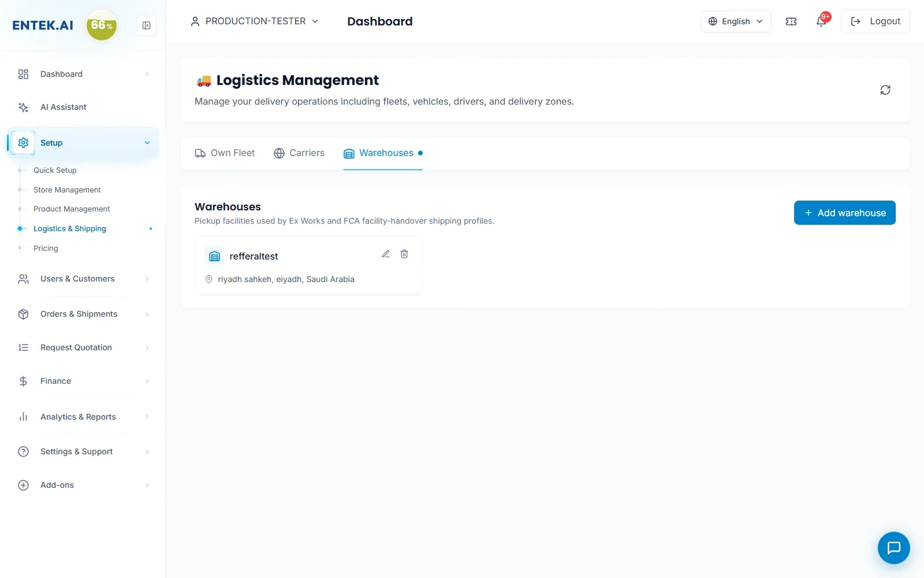This screenshot has height=578, width=924.
Task: Open the PRODUCTION-TESTER account dropdown
Action: [254, 21]
